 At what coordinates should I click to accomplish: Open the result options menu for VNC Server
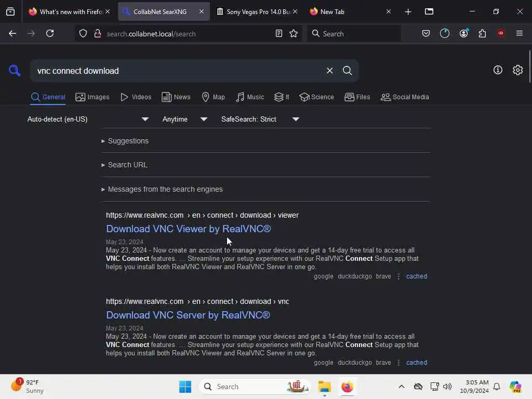pyautogui.click(x=398, y=363)
